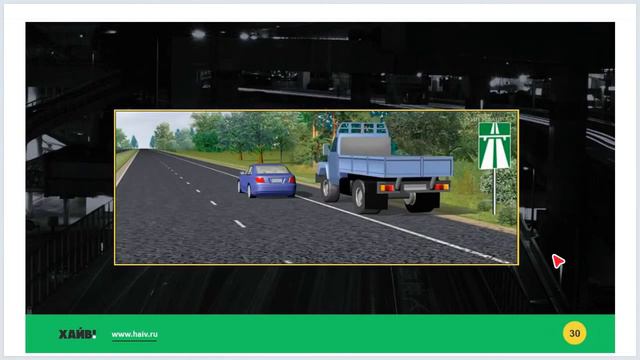Click the red arrow pointer marker
Screen dimensions: 640x360
coord(558,261)
